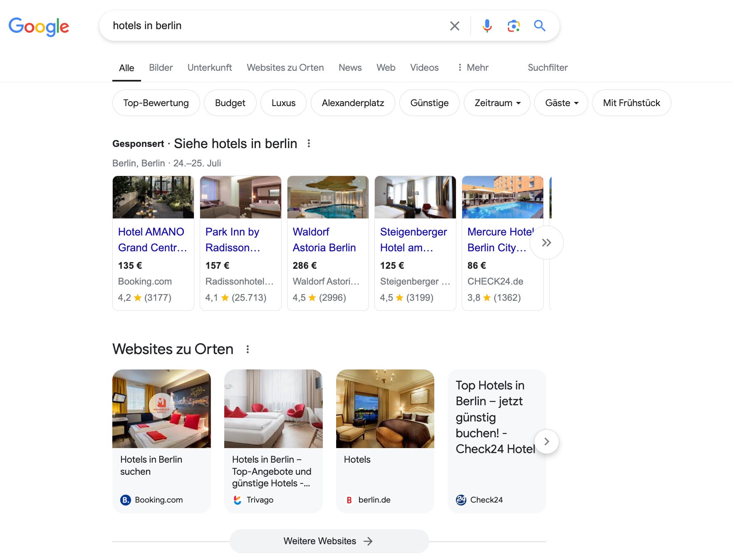Screen dimensions: 733x560
Task: Click the Check24 favicon
Action: [461, 500]
